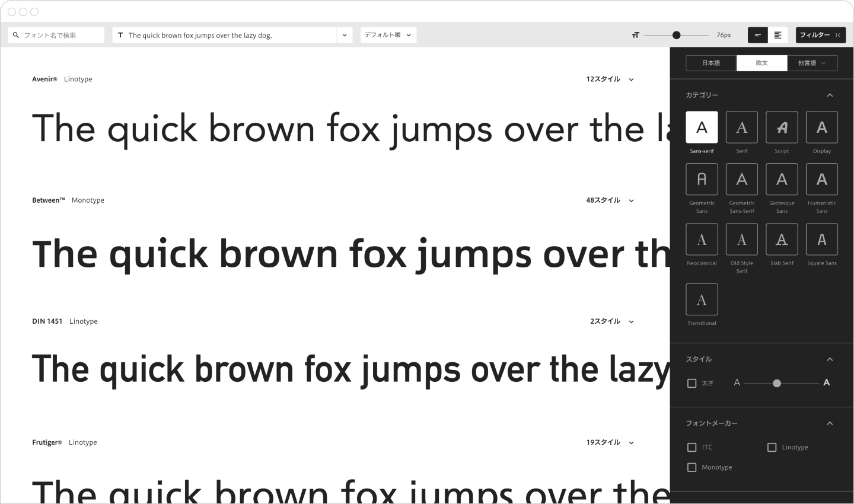Open the デフォルト順 sort dropdown
The height and width of the screenshot is (504, 854).
(388, 35)
